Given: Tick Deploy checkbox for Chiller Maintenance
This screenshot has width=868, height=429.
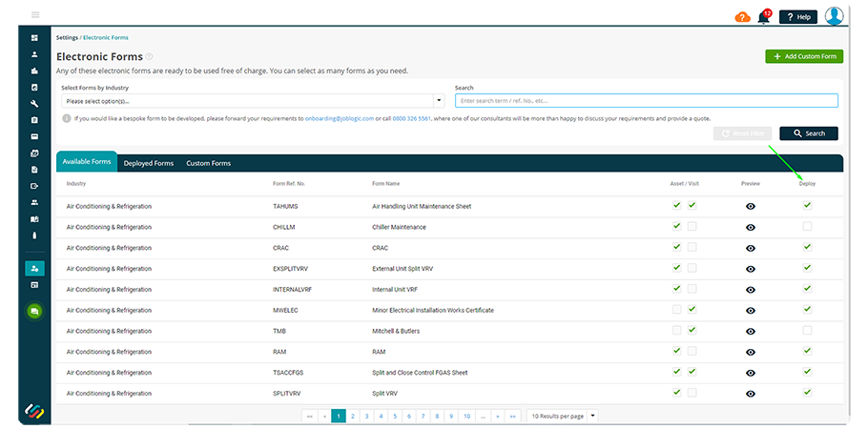Looking at the screenshot, I should point(807,226).
